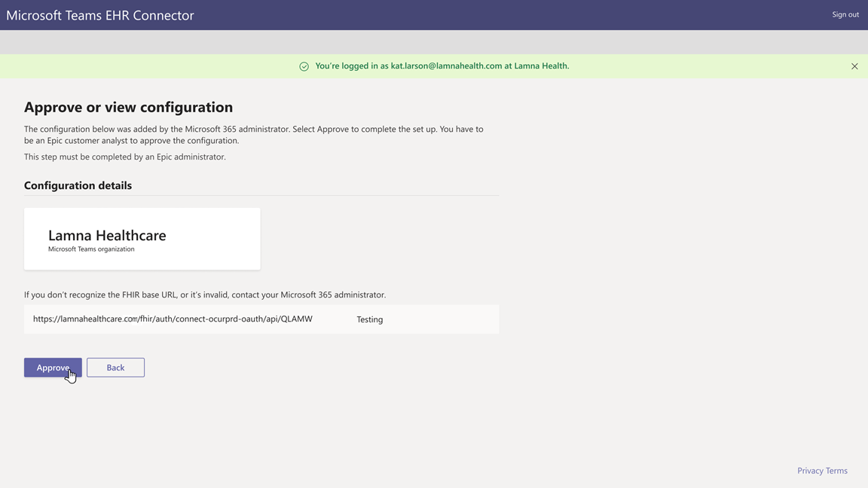Click the logged-in as kat.larson message

[442, 66]
